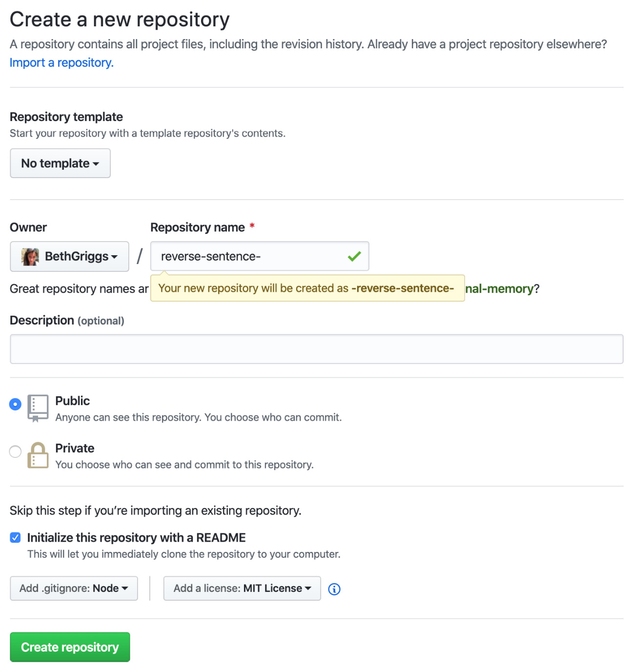
Task: Click the info icon next to license picker
Action: (334, 589)
